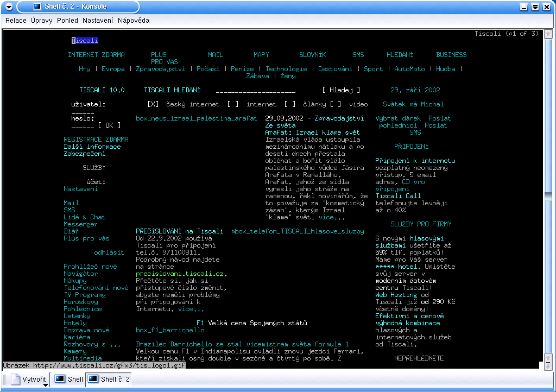
Task: Open the SLOVNÍK link
Action: (x=312, y=55)
